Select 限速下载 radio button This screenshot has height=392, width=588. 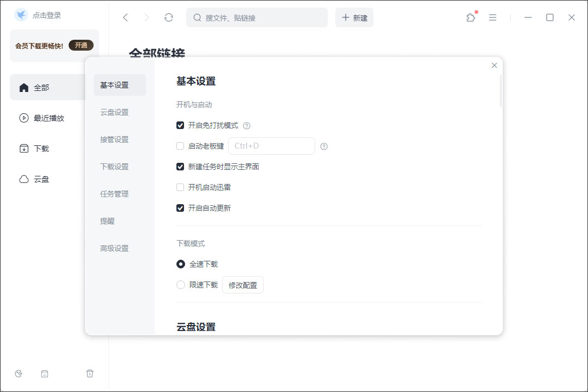point(180,284)
